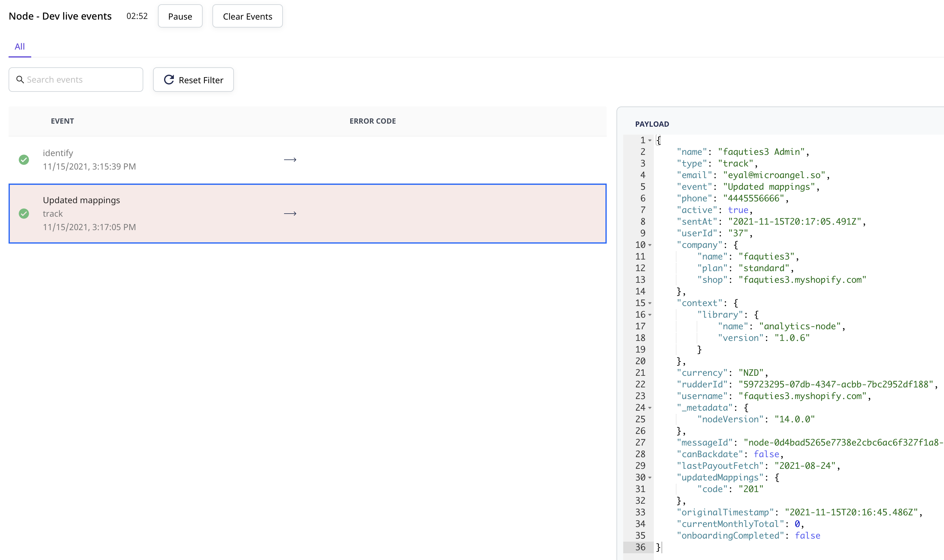Viewport: 944px width, 560px height.
Task: Click the userId "37" value
Action: click(738, 233)
